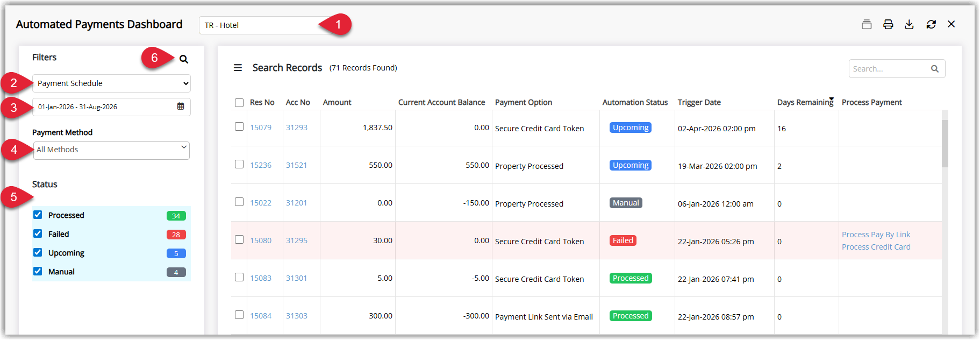Uncheck the Upcoming status filter
The height and width of the screenshot is (340, 980).
tap(38, 252)
